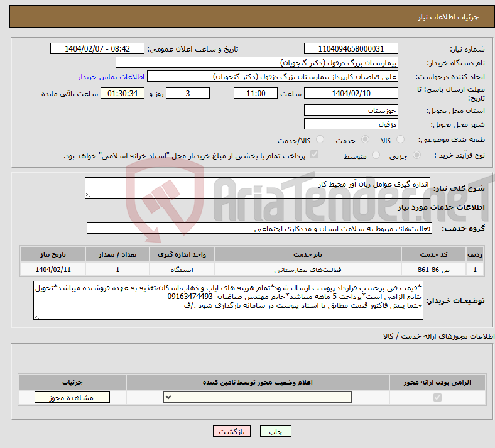The width and height of the screenshot is (495, 448).
Task: Click the remaining days field showing 3
Action: click(x=188, y=93)
